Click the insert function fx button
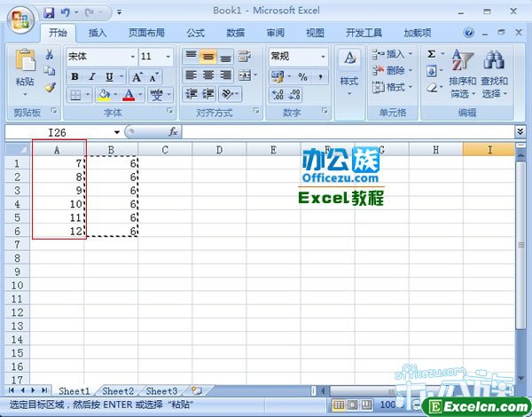Image resolution: width=532 pixels, height=417 pixels. coord(173,132)
